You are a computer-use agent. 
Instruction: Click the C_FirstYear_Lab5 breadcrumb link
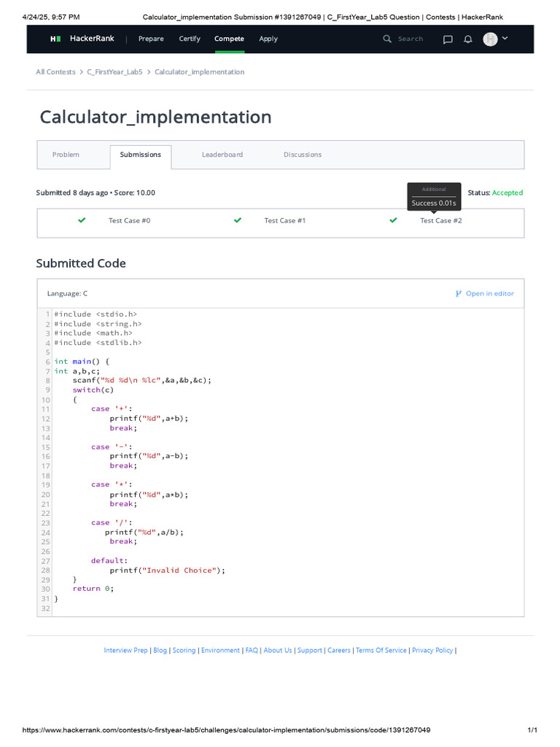tap(114, 72)
